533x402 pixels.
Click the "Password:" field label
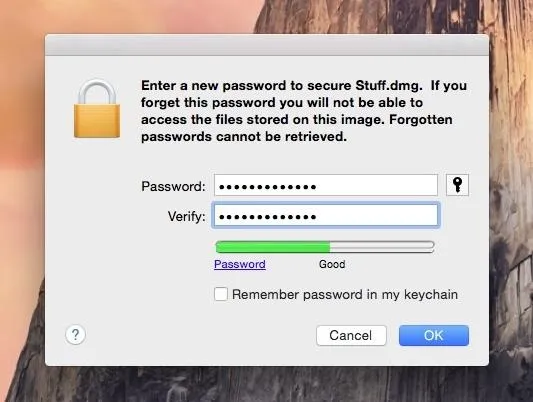coord(173,186)
